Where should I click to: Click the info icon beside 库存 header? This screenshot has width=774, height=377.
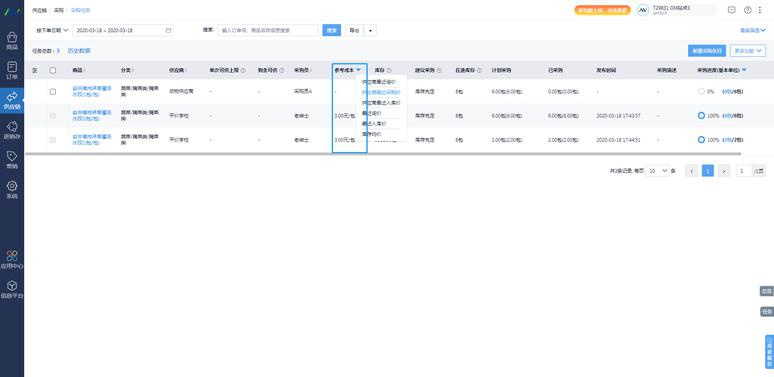tap(389, 71)
